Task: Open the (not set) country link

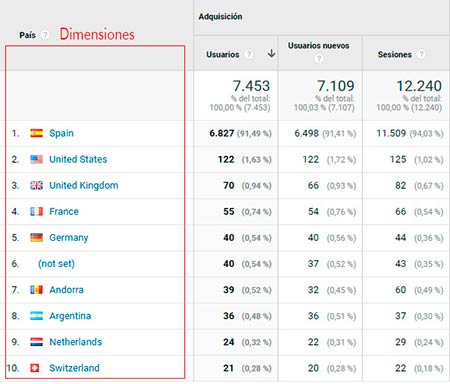Action: click(x=56, y=264)
